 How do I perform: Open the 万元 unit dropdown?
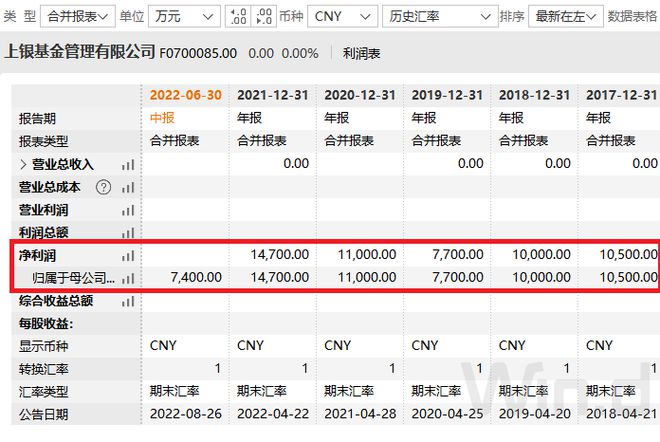click(184, 17)
